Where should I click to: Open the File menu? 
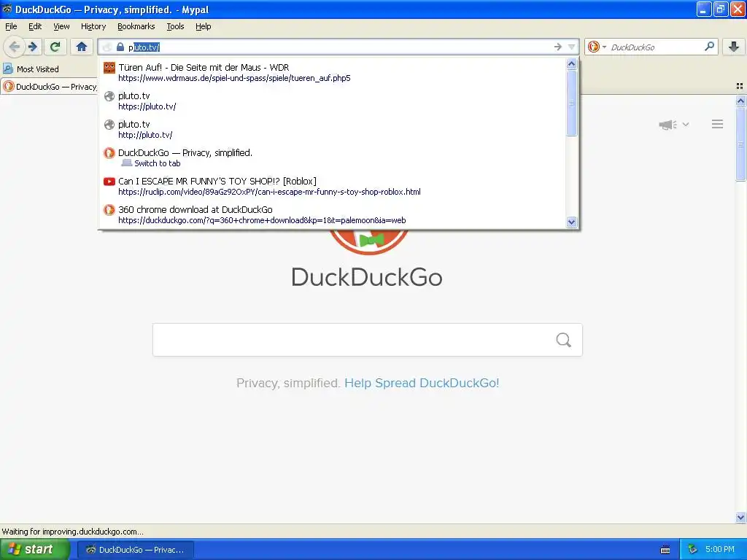[11, 26]
